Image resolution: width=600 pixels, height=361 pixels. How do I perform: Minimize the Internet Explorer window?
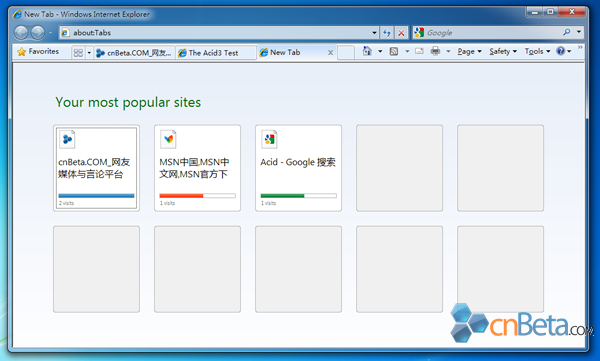535,12
